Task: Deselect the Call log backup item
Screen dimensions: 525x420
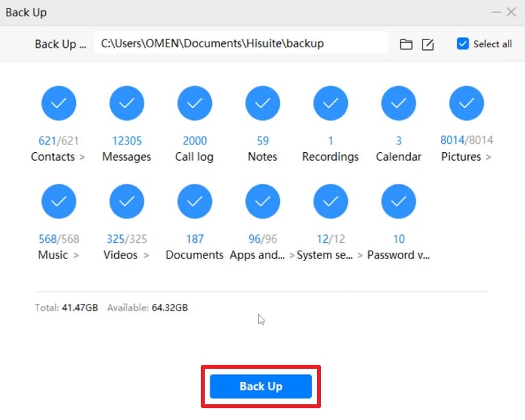Action: click(194, 103)
